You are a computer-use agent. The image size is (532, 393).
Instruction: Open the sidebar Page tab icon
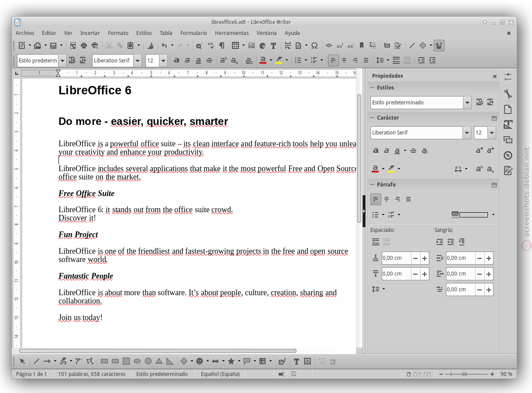tap(508, 109)
